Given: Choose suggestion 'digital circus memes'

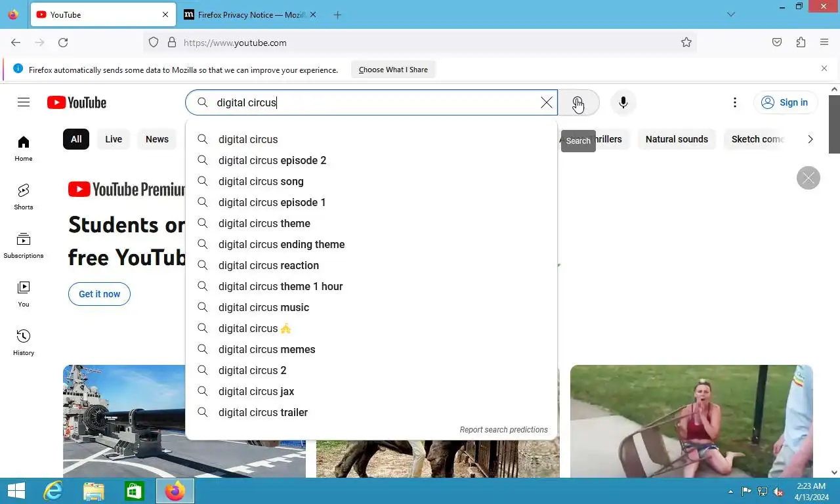Looking at the screenshot, I should [x=371, y=349].
